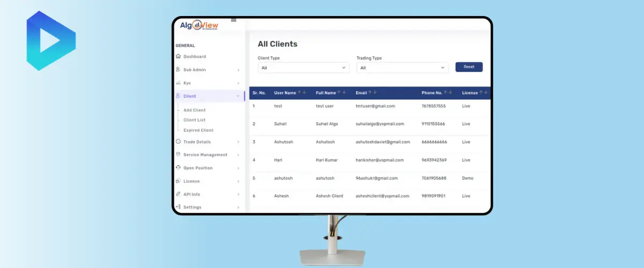Open Add Client submenu item

point(194,110)
